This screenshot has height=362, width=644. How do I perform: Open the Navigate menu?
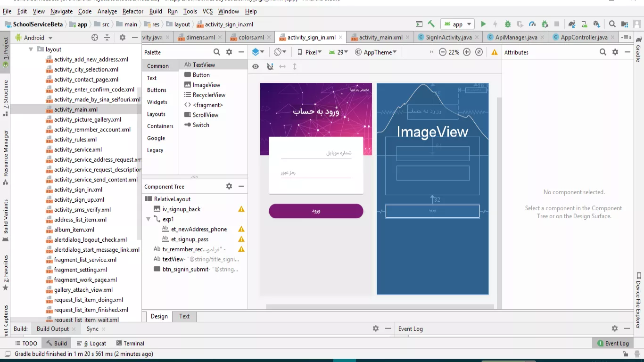62,11
